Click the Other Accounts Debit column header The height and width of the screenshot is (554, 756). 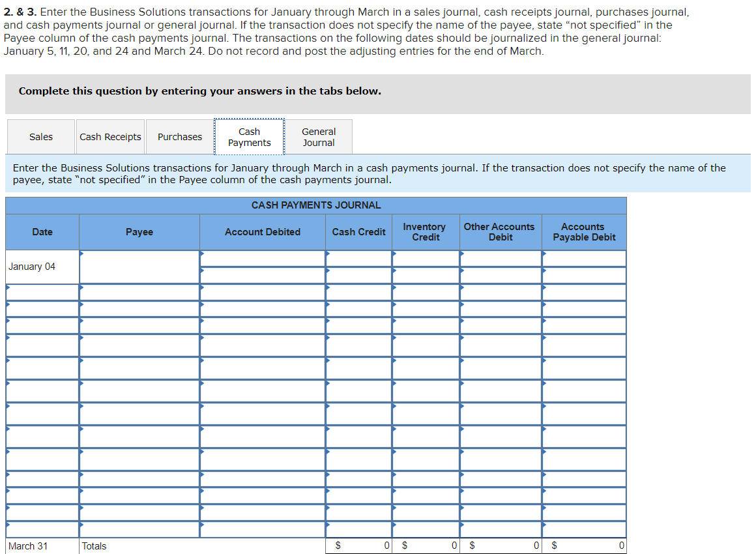501,232
